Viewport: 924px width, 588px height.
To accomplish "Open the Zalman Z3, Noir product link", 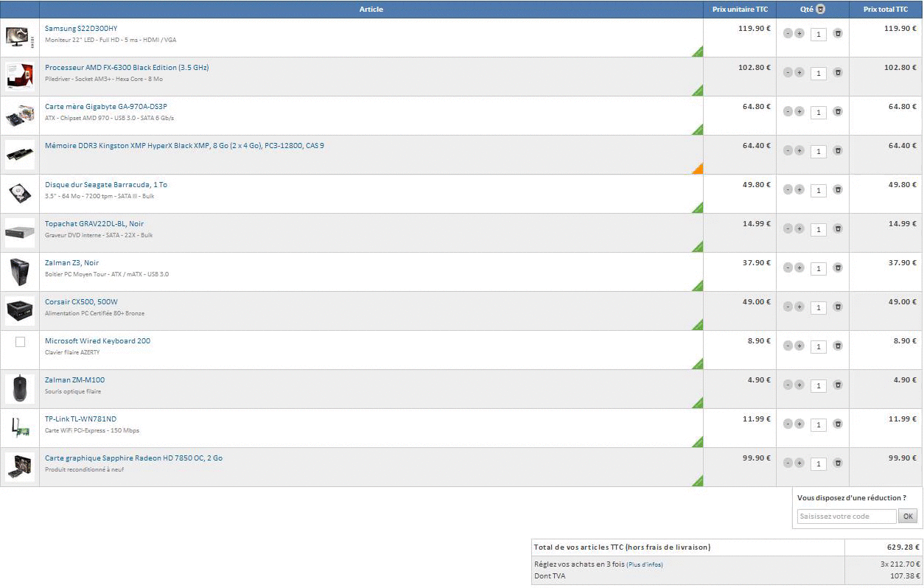I will tap(71, 263).
